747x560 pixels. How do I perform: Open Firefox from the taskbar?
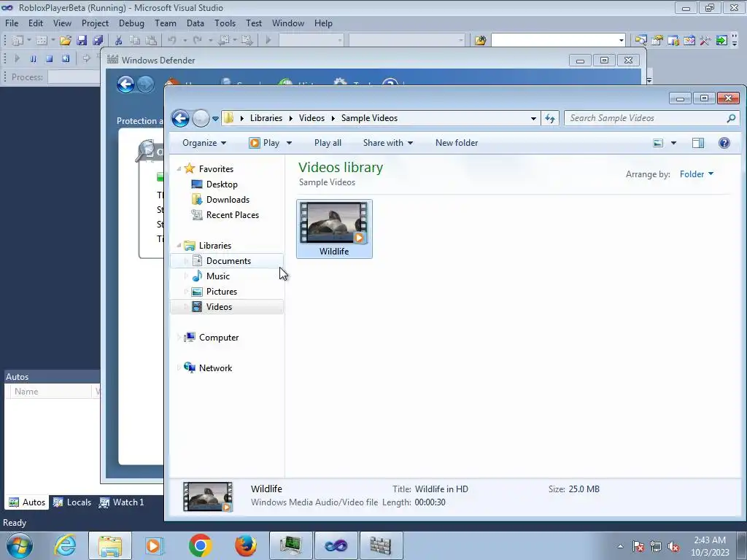[245, 545]
